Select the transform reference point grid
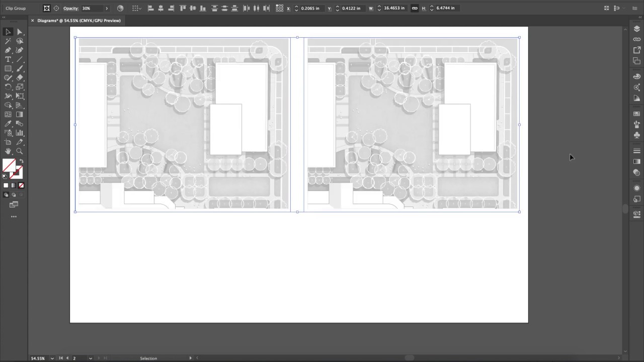 (x=280, y=8)
